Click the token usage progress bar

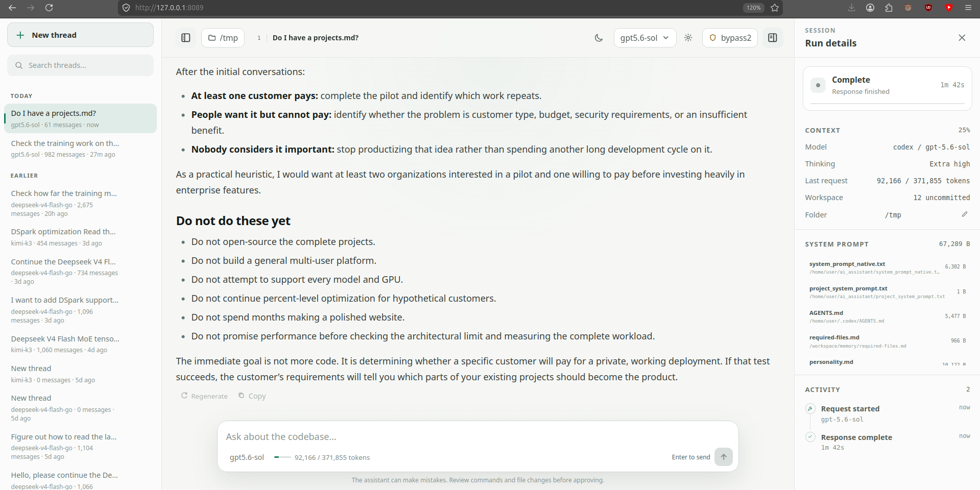282,457
